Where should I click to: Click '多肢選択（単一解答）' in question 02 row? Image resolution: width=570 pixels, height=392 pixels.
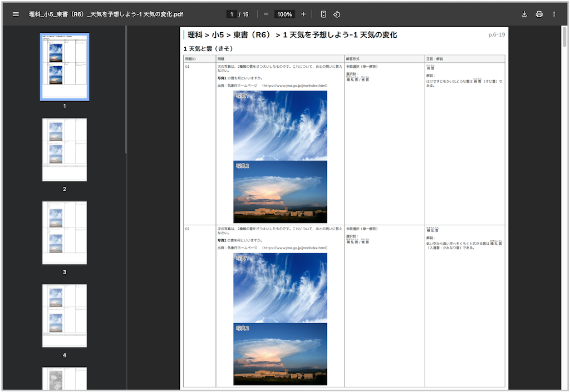pos(362,229)
